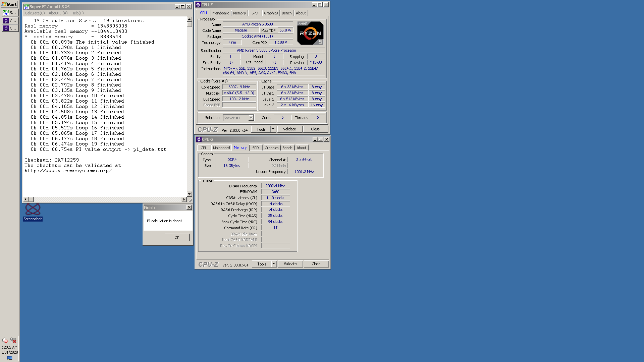Image resolution: width=644 pixels, height=362 pixels.
Task: Click OK in the Finish dialog
Action: (x=177, y=237)
